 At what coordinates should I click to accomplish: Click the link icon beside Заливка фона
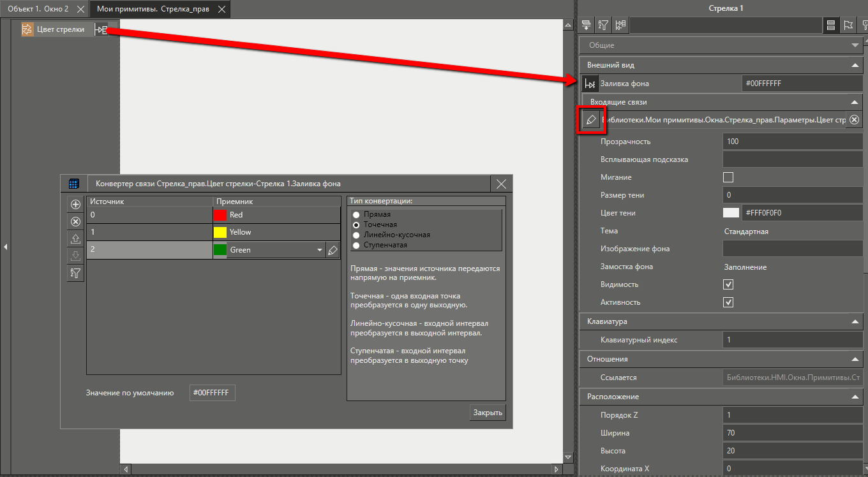pos(590,84)
